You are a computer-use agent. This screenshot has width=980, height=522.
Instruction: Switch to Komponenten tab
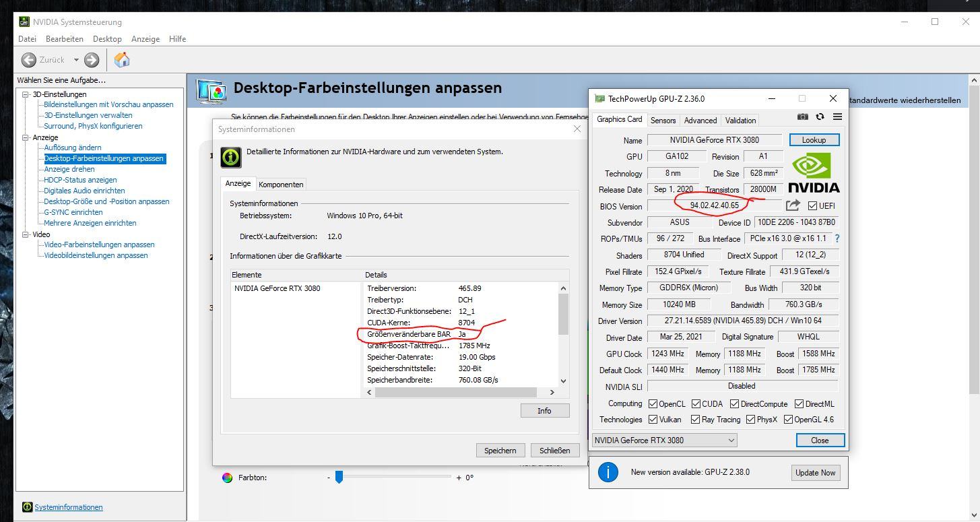[x=281, y=185]
